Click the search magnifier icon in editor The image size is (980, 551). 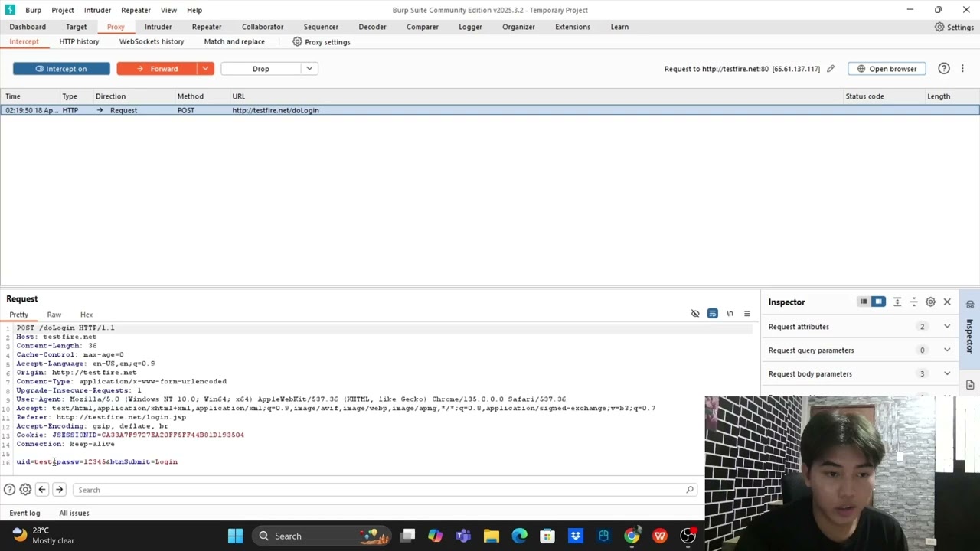[x=690, y=490]
